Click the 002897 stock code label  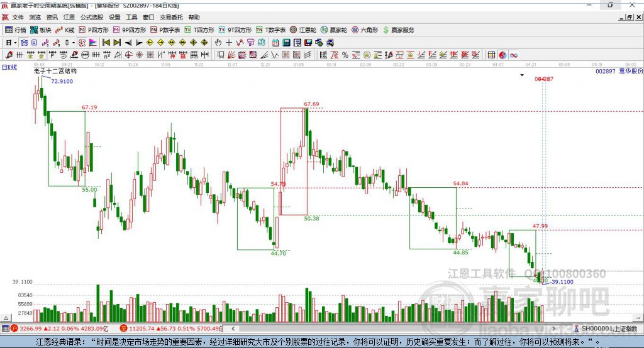[606, 71]
